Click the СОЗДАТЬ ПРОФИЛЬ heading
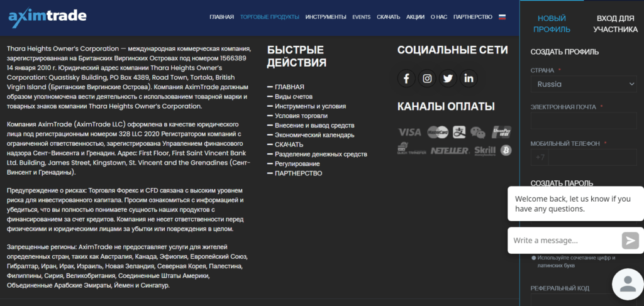Screen dimensions: 644x306 [565, 52]
